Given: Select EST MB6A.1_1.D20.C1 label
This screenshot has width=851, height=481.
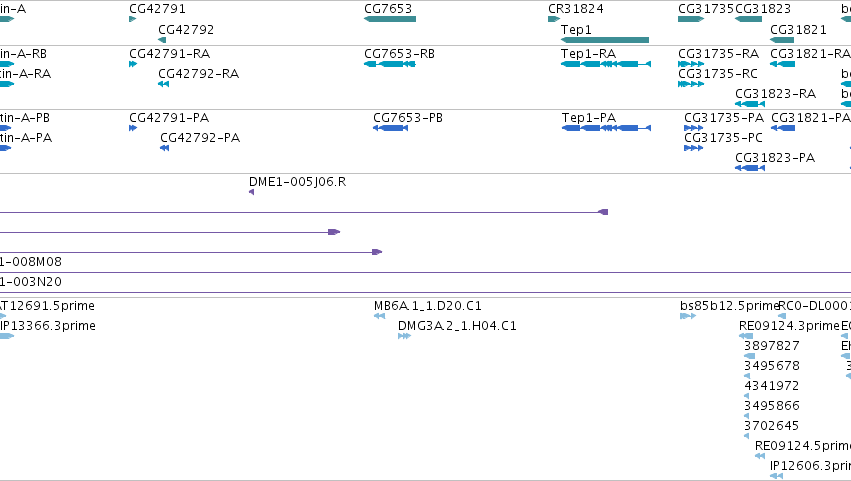Looking at the screenshot, I should coord(428,306).
